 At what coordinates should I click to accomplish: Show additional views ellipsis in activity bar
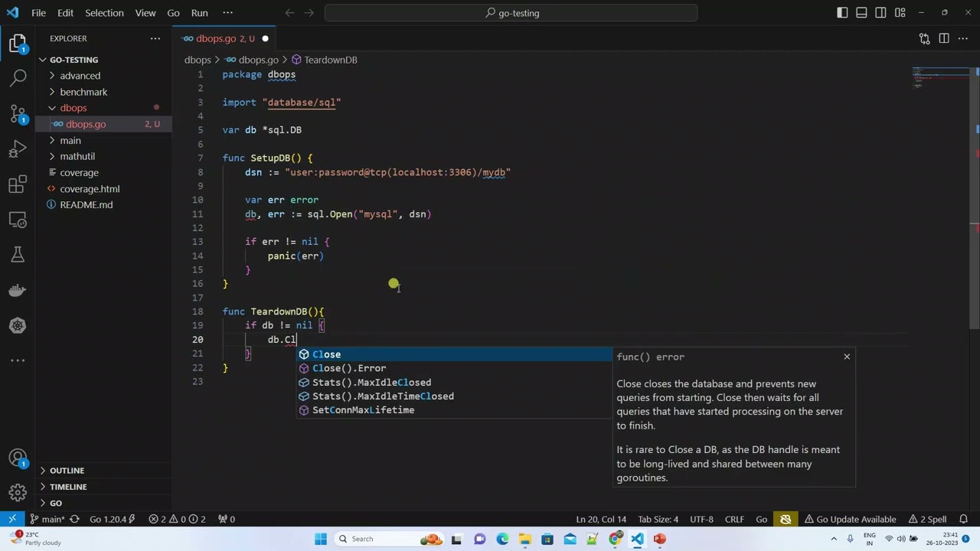18,360
